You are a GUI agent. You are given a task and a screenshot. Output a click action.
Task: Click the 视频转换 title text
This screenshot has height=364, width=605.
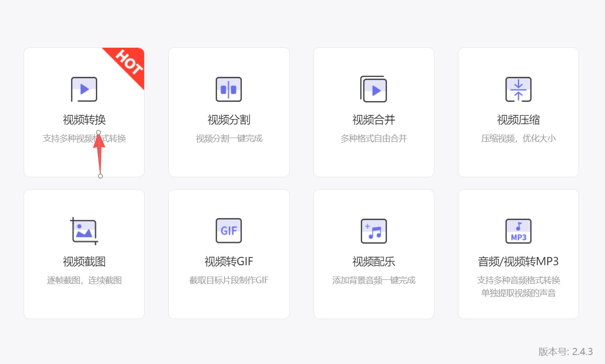tap(84, 120)
